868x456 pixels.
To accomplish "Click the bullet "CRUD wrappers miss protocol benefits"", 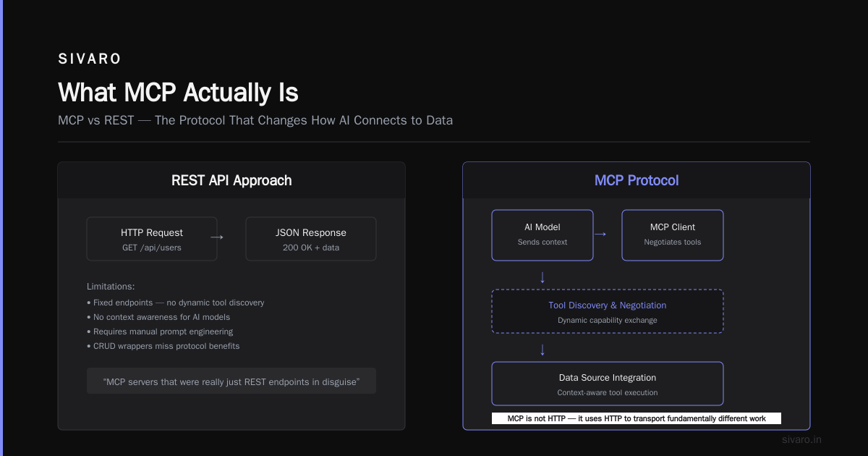I will [x=163, y=346].
